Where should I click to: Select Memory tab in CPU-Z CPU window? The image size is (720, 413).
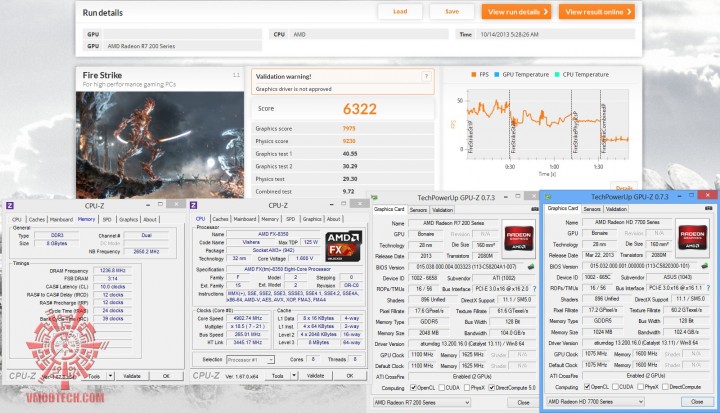[x=270, y=219]
